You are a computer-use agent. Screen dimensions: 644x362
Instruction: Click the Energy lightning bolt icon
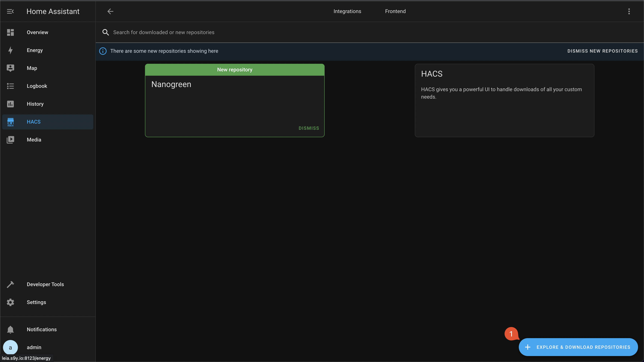[10, 50]
